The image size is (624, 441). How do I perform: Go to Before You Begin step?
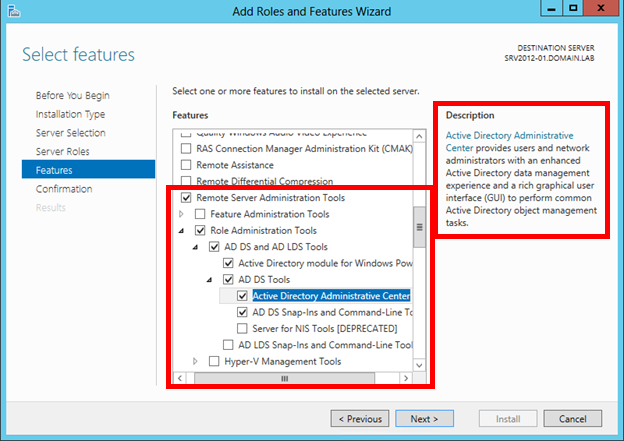[72, 96]
